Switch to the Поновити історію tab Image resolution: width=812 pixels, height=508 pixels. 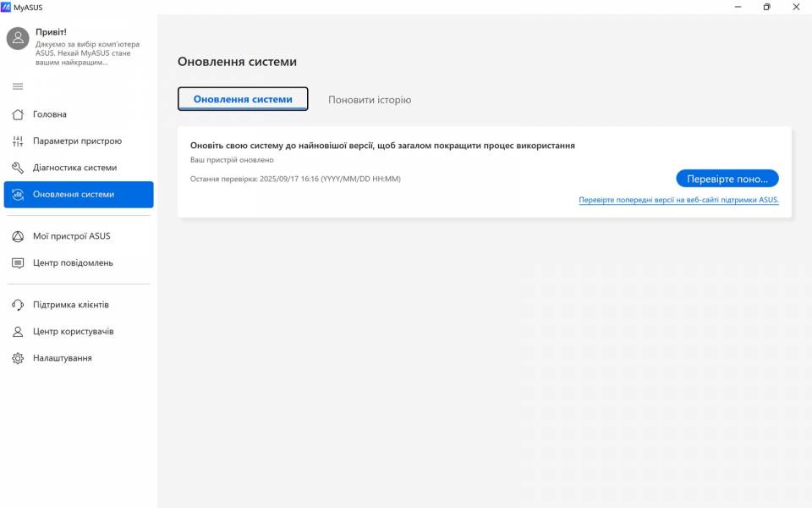(x=370, y=100)
